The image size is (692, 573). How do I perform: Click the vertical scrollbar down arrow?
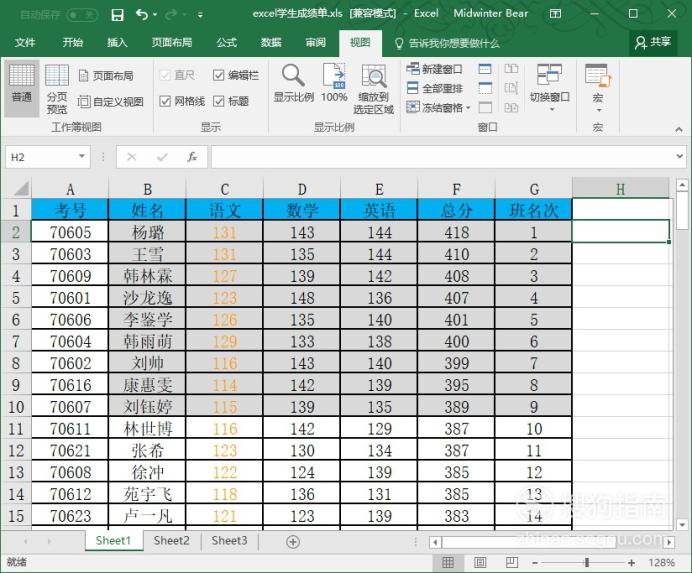pos(682,525)
